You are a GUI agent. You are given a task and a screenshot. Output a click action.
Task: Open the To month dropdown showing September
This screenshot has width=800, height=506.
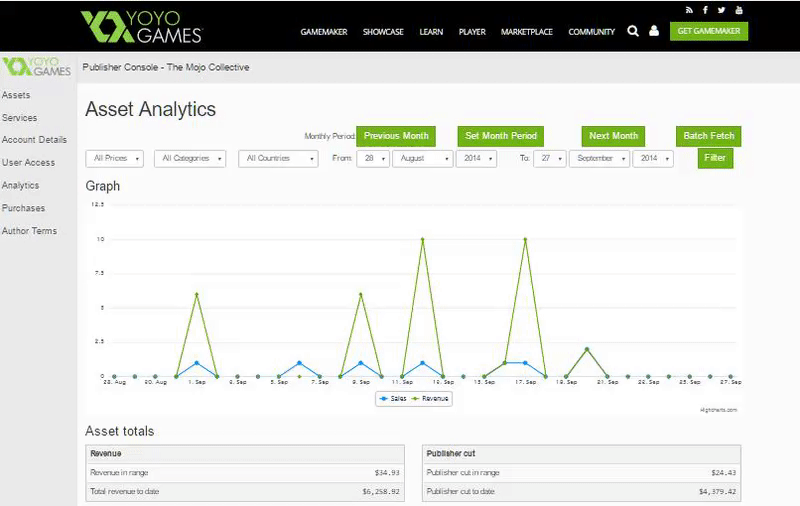pos(599,159)
